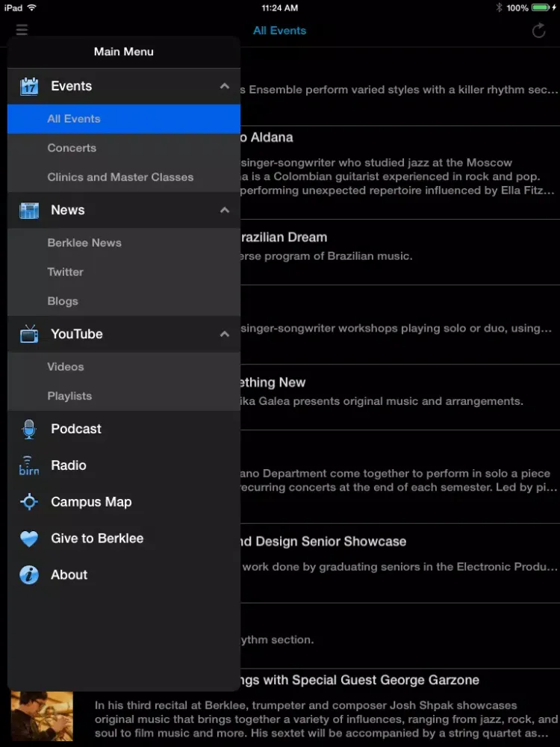The height and width of the screenshot is (747, 560).
Task: Click the Main Menu title
Action: [x=124, y=52]
